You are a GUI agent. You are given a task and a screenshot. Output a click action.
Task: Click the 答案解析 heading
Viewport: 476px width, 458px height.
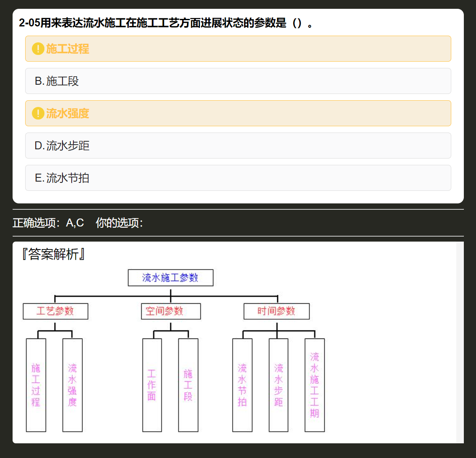pos(53,254)
